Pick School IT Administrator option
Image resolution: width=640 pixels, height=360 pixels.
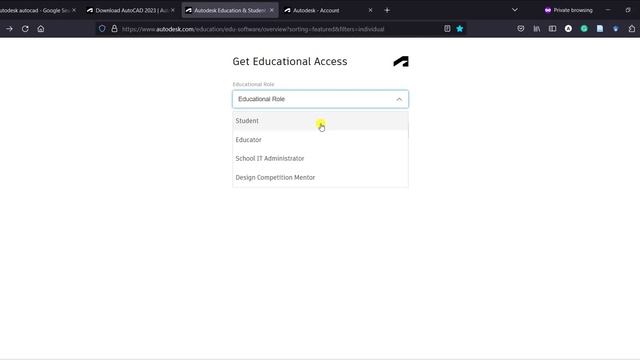click(320, 158)
